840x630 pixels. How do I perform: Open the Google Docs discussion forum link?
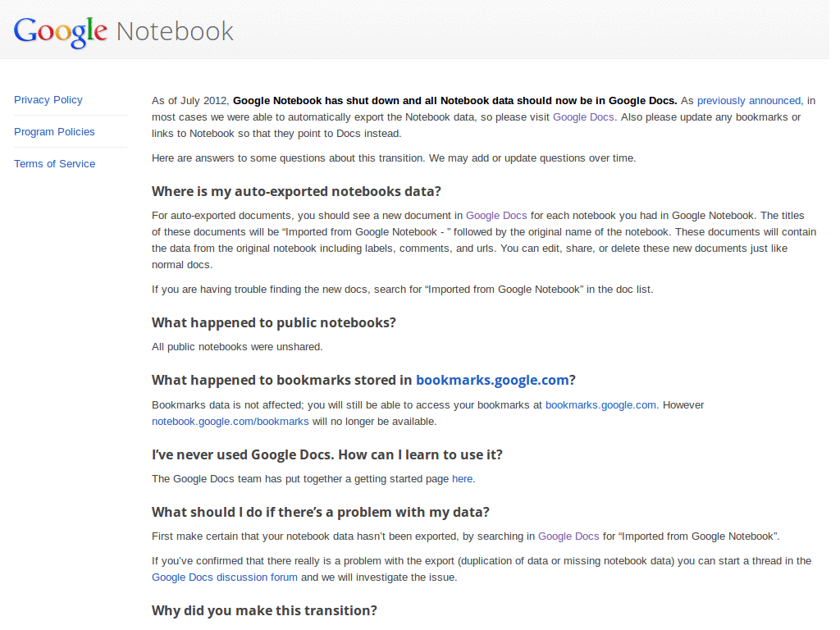(x=225, y=577)
